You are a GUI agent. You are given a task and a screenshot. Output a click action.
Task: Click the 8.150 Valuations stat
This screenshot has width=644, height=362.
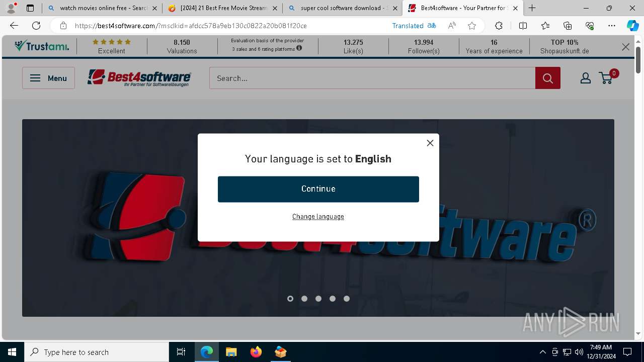pos(182,47)
